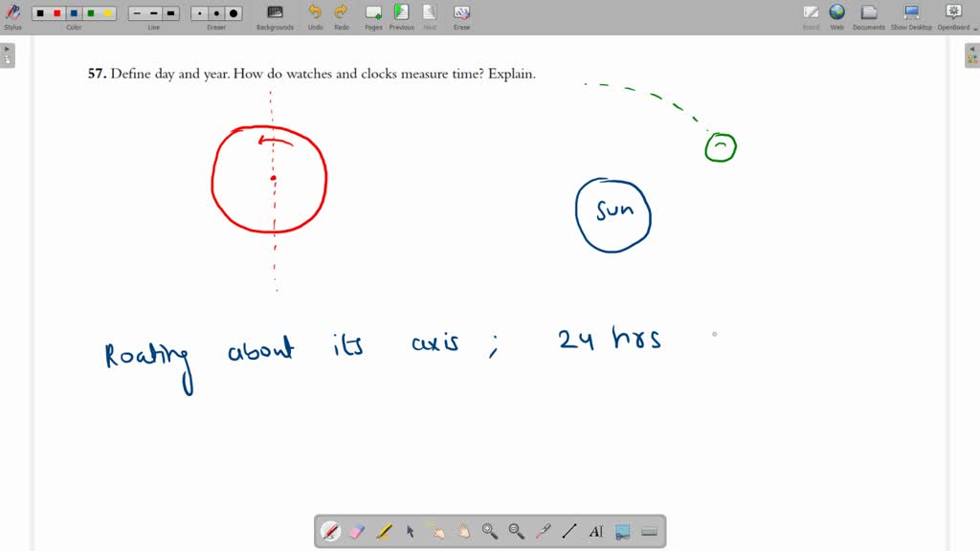Select the Highlighter tool
The height and width of the screenshot is (551, 980).
(383, 531)
